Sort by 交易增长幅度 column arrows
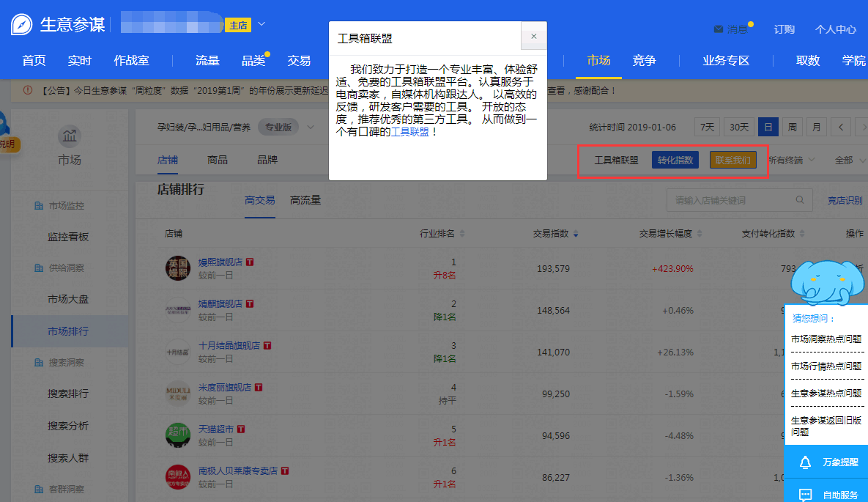 (699, 234)
